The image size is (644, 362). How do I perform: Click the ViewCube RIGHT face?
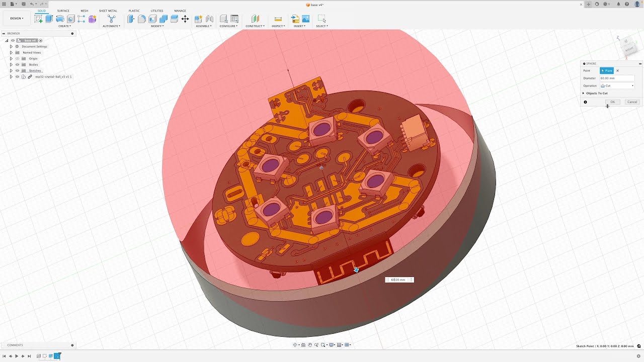click(629, 50)
